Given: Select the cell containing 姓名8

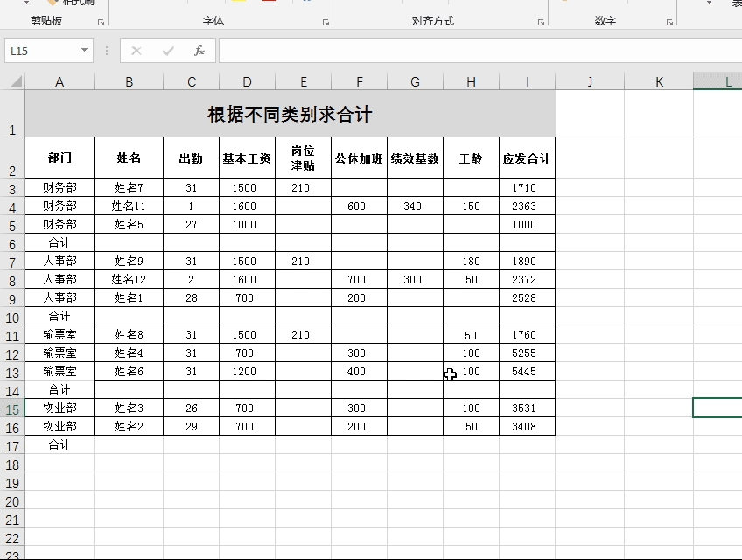Looking at the screenshot, I should (129, 334).
